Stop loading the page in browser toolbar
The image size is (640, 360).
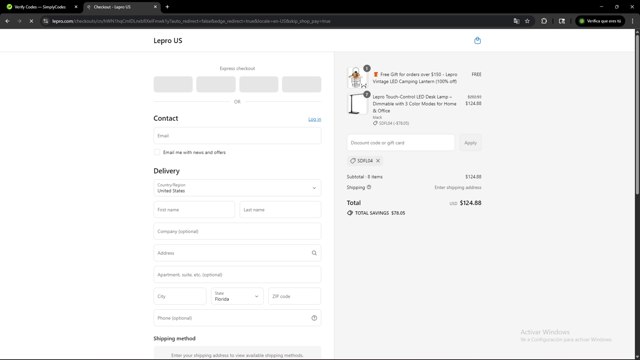31,21
